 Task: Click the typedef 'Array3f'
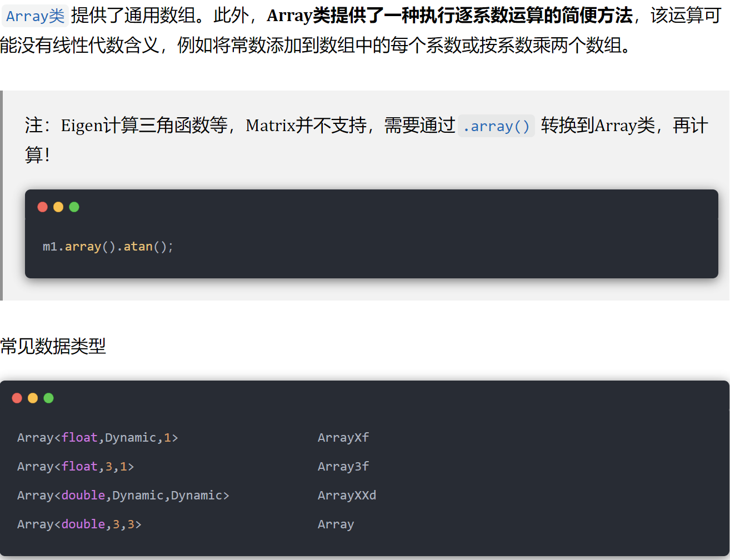coord(343,467)
